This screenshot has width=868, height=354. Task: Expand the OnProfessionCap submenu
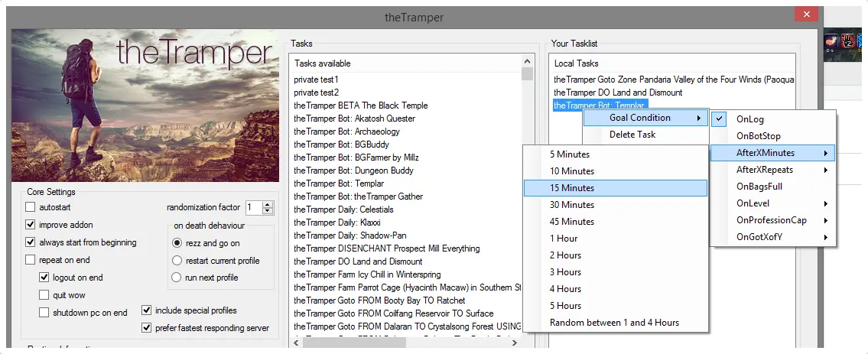(772, 220)
